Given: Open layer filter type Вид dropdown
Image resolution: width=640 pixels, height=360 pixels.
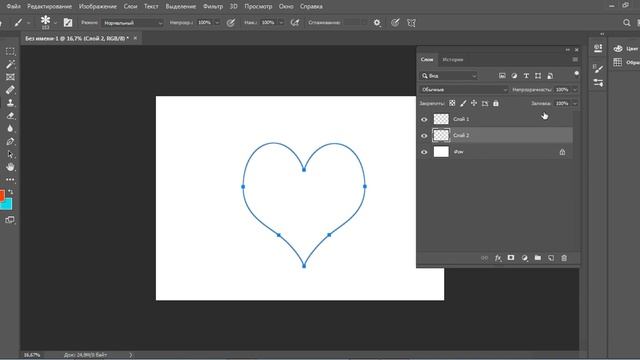Looking at the screenshot, I should (448, 76).
